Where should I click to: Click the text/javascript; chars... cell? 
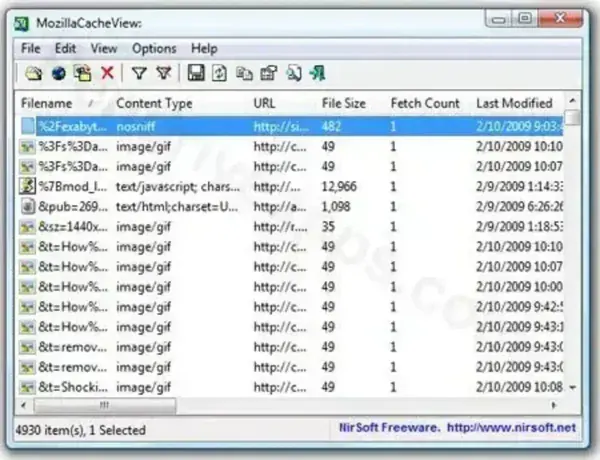coord(178,186)
